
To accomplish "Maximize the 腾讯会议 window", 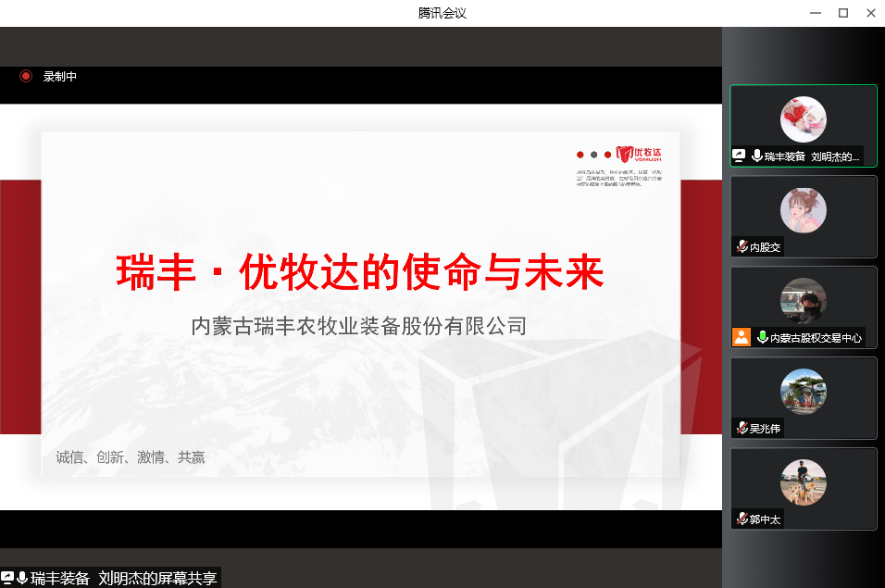I will pyautogui.click(x=843, y=13).
